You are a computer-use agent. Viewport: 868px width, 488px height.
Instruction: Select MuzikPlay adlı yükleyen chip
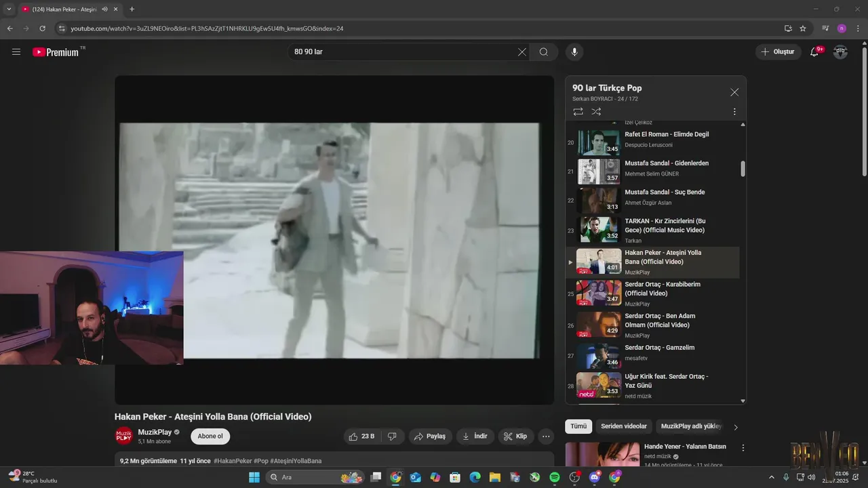tap(691, 426)
